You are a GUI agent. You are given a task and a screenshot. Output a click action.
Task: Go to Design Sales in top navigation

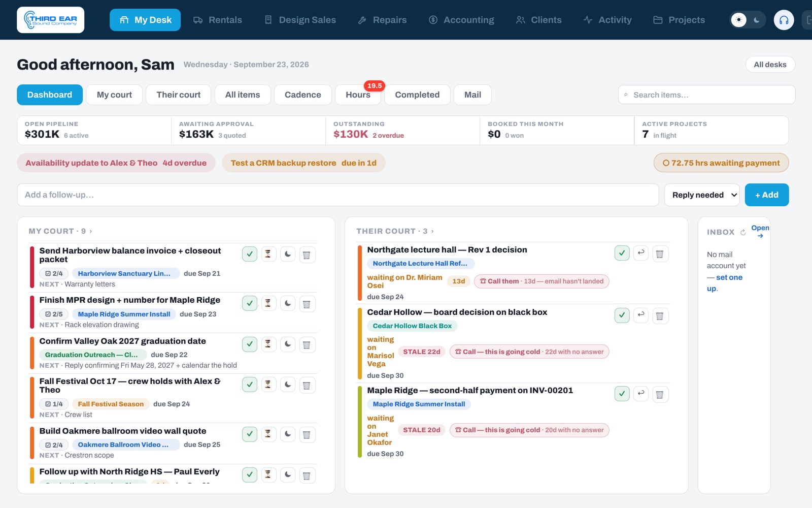pos(300,20)
